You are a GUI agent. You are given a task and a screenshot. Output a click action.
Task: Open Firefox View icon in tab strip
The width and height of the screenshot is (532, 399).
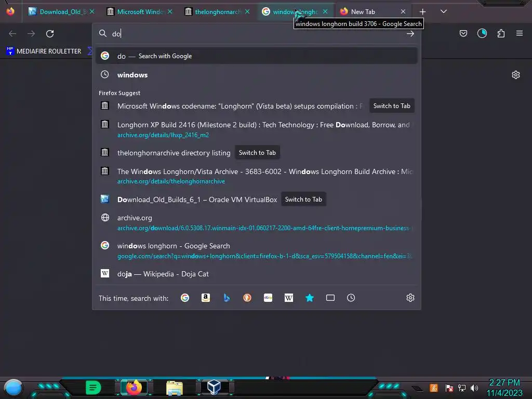pos(10,11)
